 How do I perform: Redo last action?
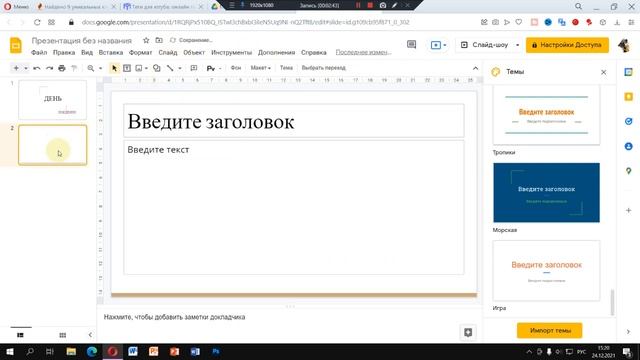coord(49,68)
